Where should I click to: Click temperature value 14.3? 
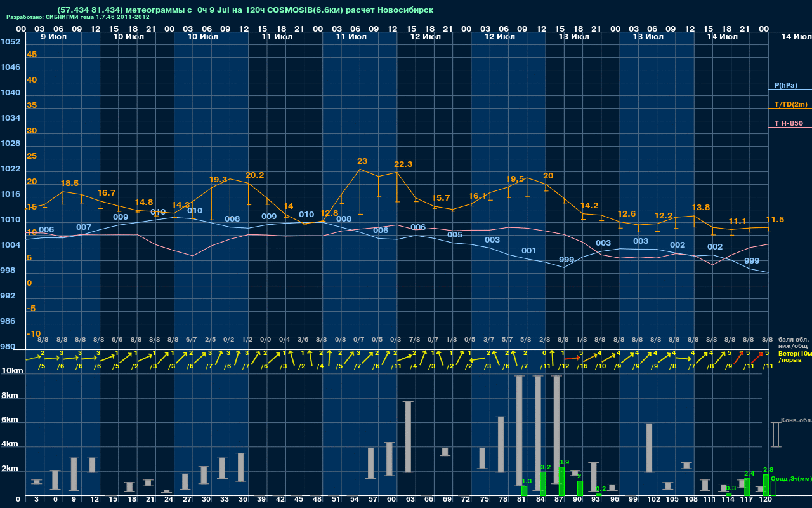coord(181,204)
